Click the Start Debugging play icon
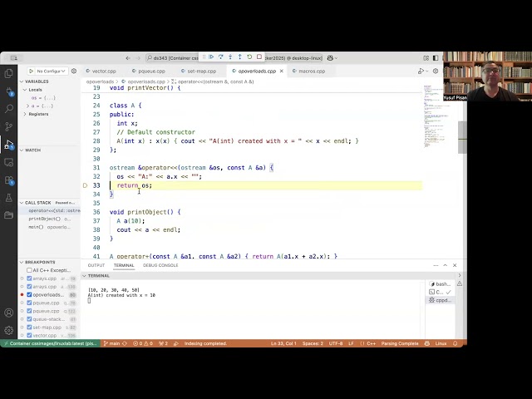Image resolution: width=532 pixels, height=399 pixels. coord(30,71)
